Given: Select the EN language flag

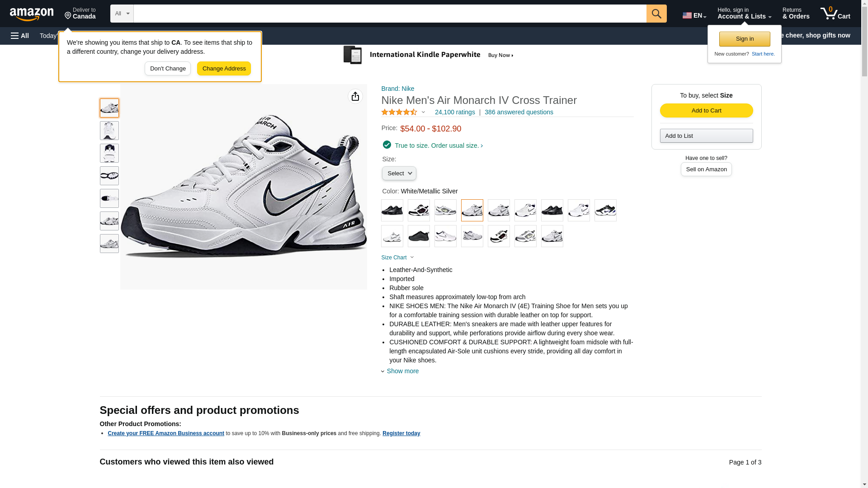Looking at the screenshot, I should click(694, 15).
